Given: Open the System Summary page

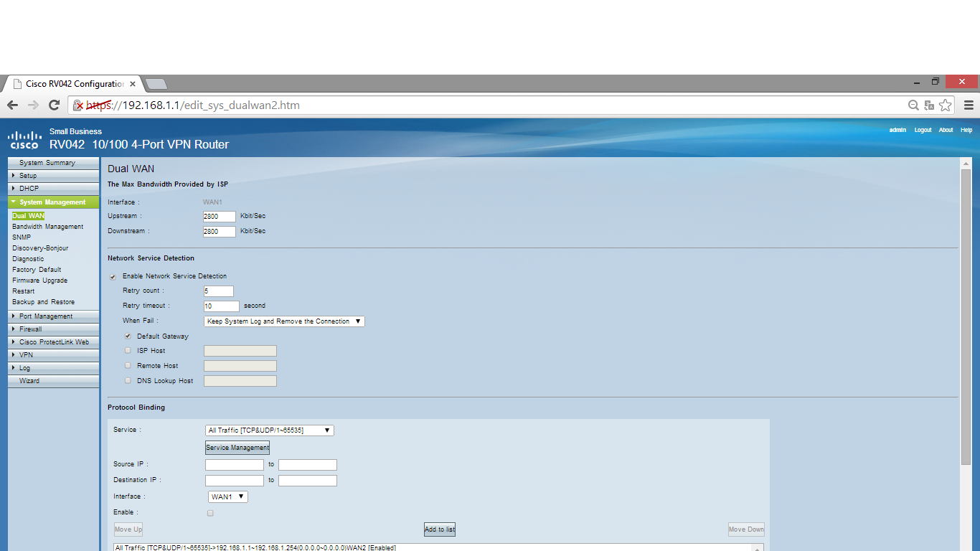Looking at the screenshot, I should coord(54,163).
